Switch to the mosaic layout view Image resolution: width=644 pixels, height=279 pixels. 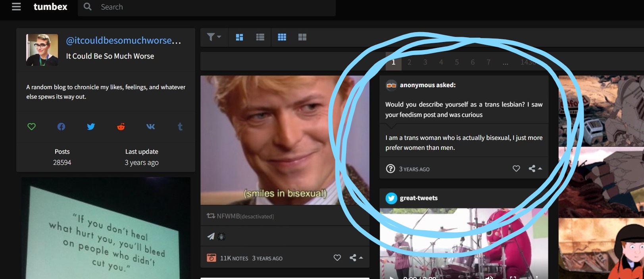click(240, 37)
